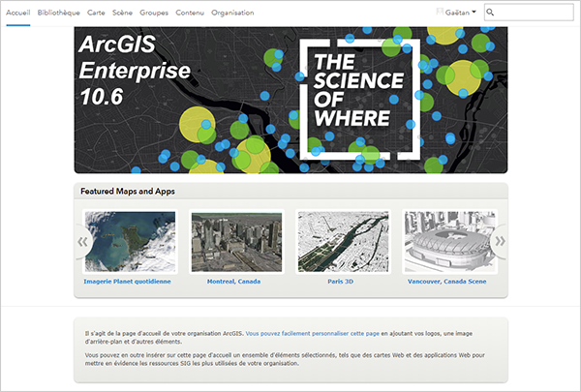
Task: Click the ArcGIS Enterprise 10.6 banner image
Action: coord(290,100)
